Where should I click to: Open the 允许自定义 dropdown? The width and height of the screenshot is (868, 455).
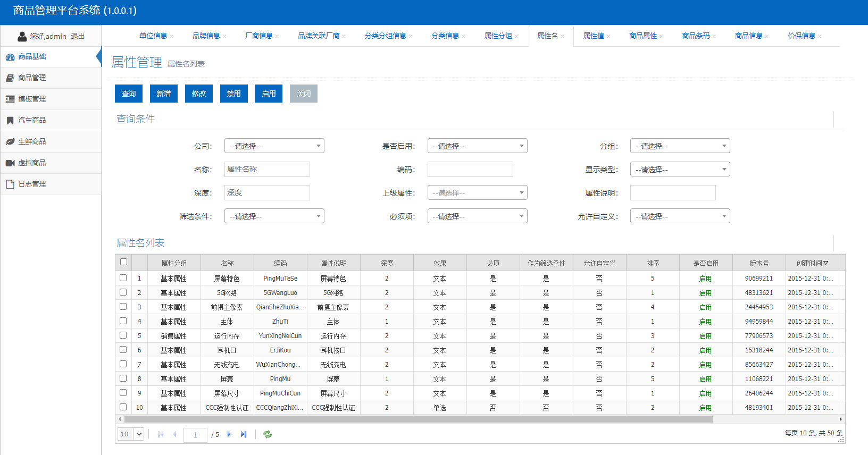[680, 216]
